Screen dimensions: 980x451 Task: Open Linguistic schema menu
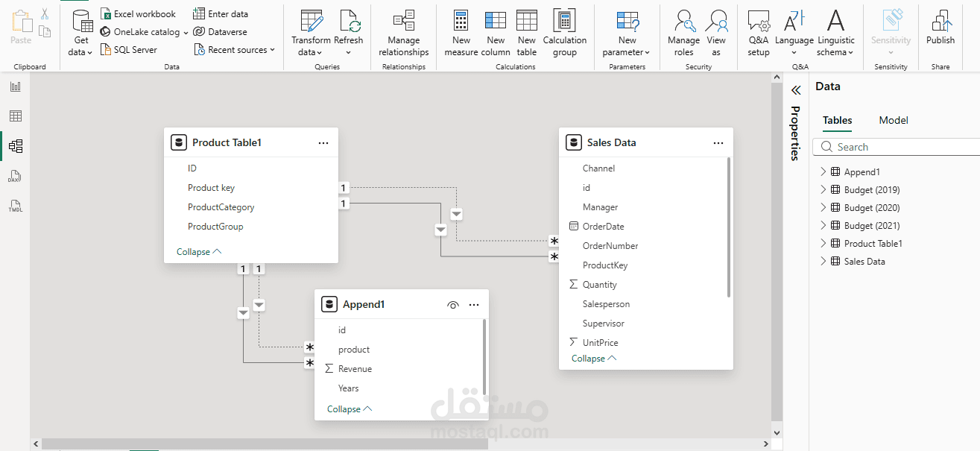tap(836, 34)
